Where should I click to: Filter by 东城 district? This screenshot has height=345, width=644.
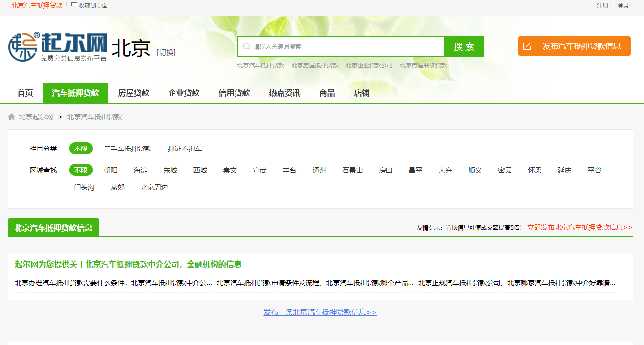point(171,170)
